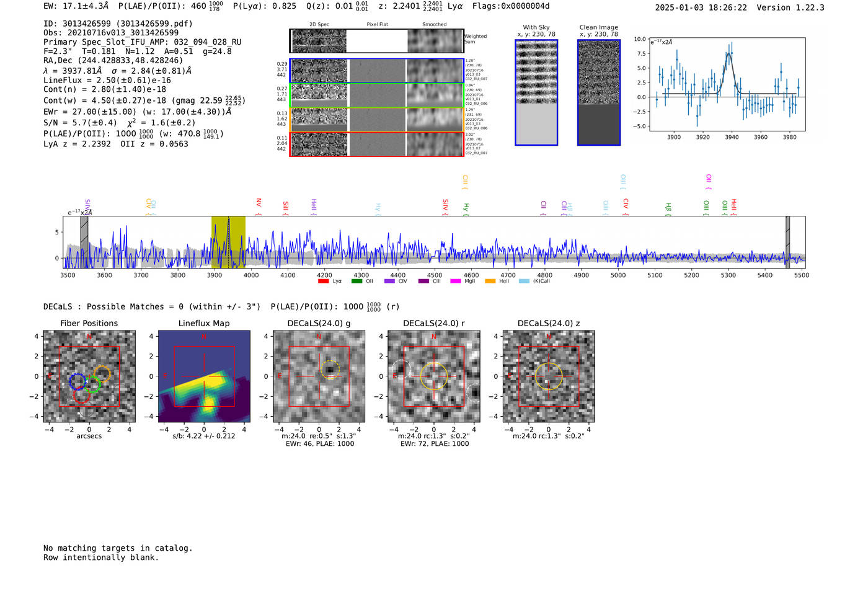Click the red fiber circle in Fiber Positions
The width and height of the screenshot is (868, 591).
81,394
